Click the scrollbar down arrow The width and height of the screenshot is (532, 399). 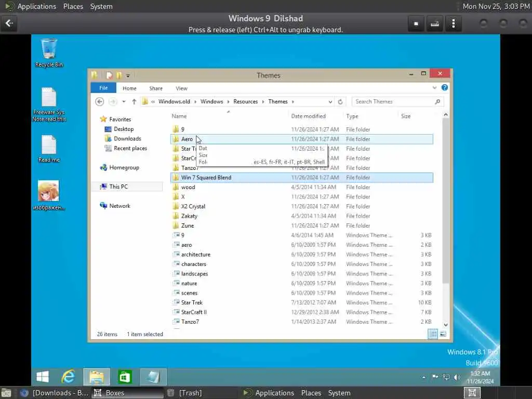(x=446, y=325)
